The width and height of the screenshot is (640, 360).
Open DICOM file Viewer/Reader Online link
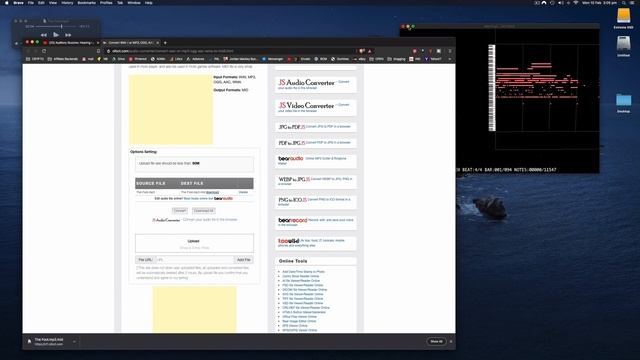click(x=304, y=289)
